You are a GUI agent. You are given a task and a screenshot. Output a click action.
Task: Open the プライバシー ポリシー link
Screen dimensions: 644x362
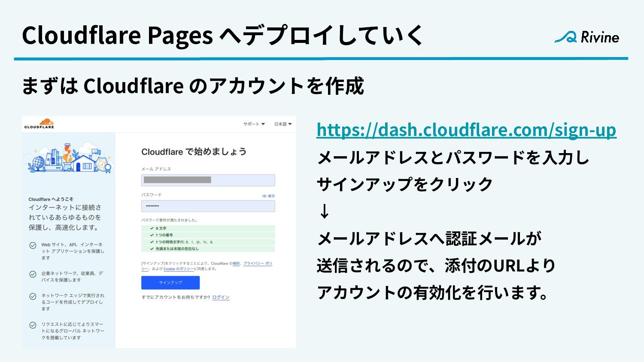pyautogui.click(x=258, y=263)
